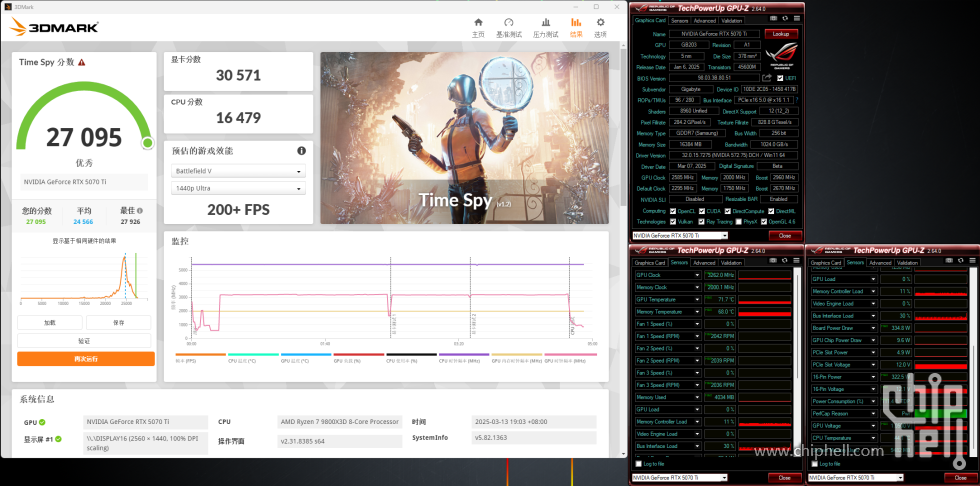Open the PerfCap Reason sensor dropdown
Viewport: 980px width, 486px height.
point(873,414)
